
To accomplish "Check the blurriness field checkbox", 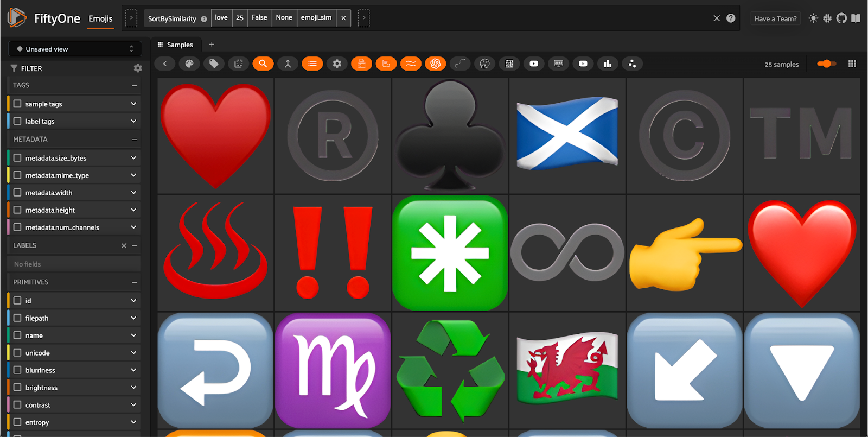I will tap(17, 370).
